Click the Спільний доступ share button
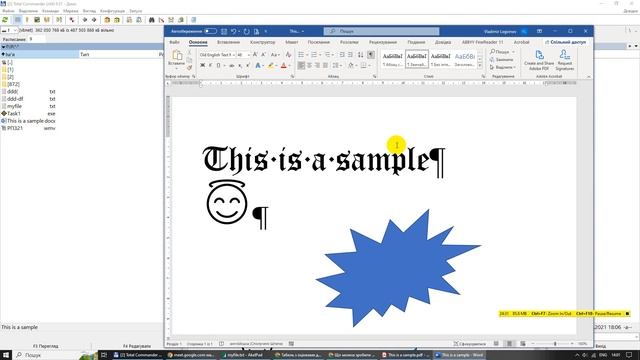The height and width of the screenshot is (360, 640). click(x=565, y=42)
